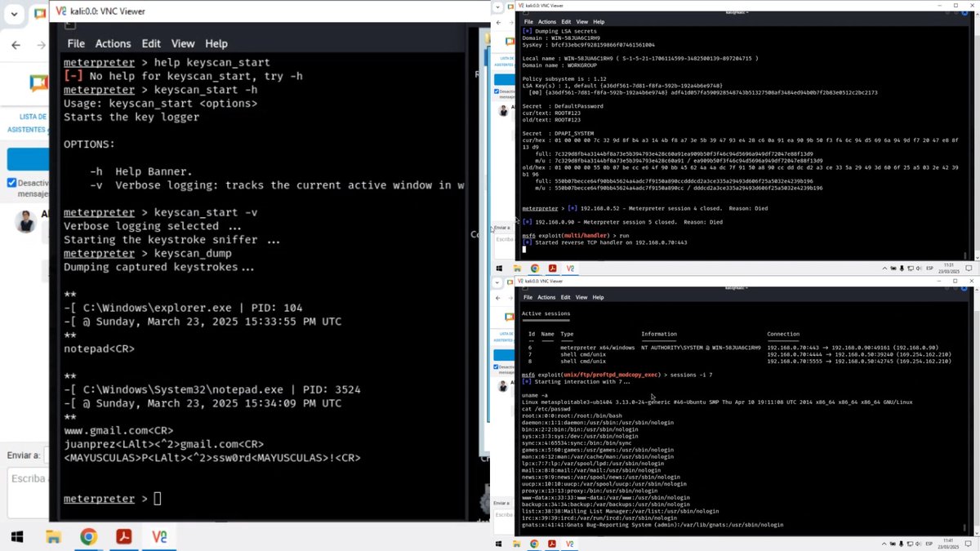Open Actions menu in Active sessions window
This screenshot has width=980, height=551.
click(x=547, y=297)
